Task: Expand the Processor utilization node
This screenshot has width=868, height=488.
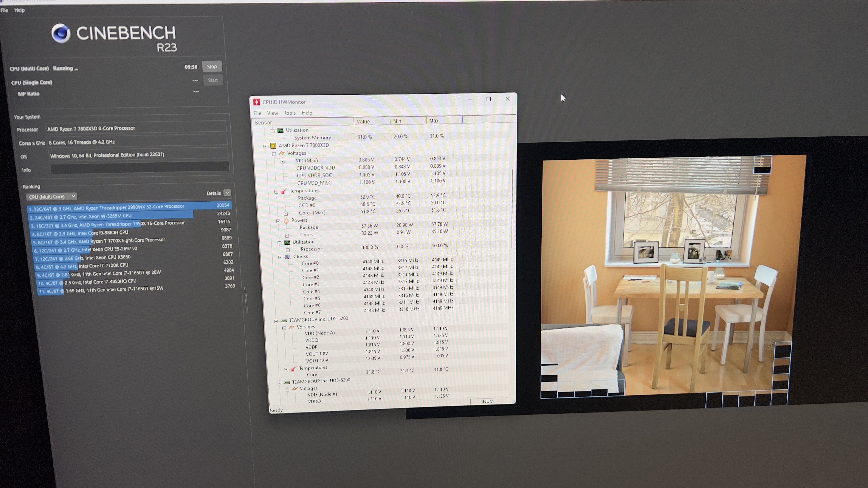Action: 288,250
